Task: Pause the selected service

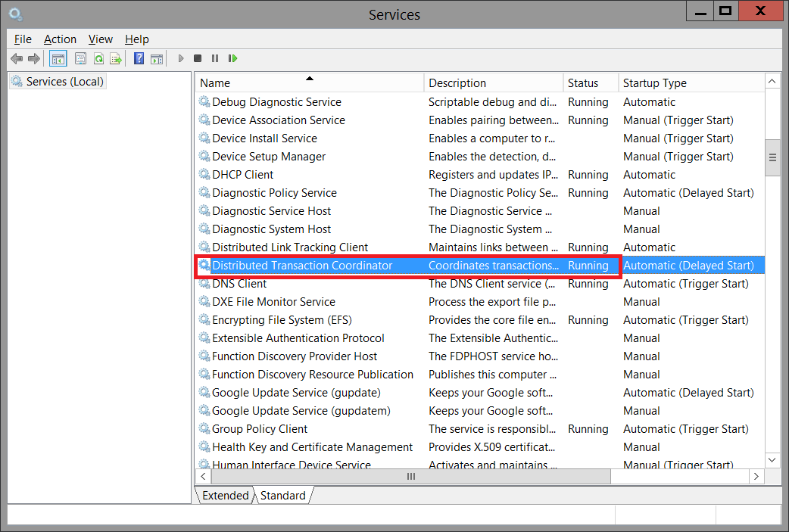Action: 215,58
